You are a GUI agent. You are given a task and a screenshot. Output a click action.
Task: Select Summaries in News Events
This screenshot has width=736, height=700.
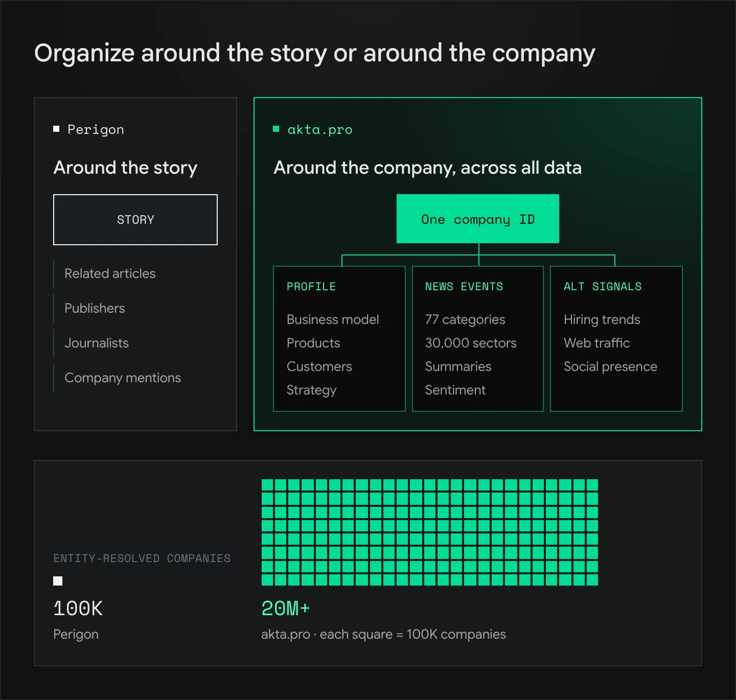[458, 366]
